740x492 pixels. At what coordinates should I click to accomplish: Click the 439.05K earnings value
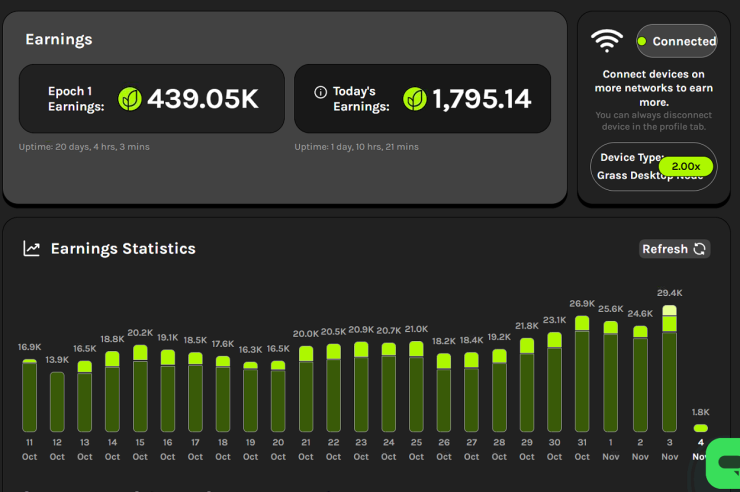coord(203,99)
